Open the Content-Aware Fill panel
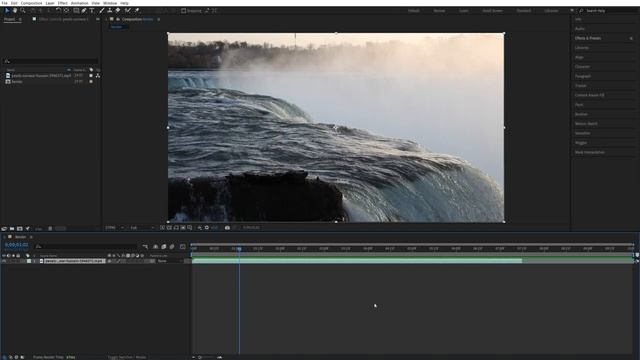The image size is (640, 360). [589, 95]
